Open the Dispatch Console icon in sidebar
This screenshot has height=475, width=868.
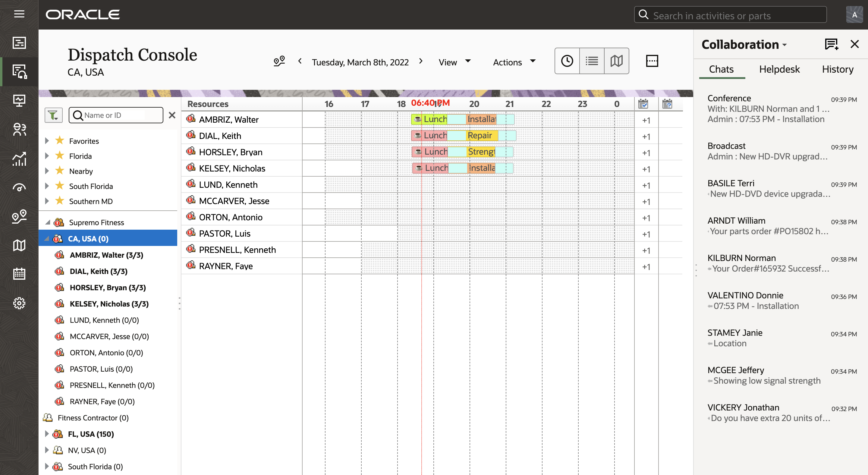[19, 71]
